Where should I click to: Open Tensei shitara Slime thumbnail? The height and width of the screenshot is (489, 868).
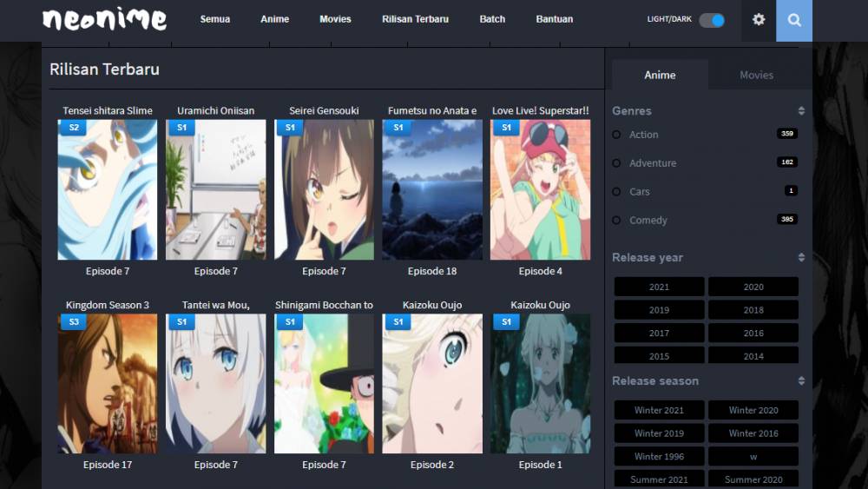click(108, 190)
